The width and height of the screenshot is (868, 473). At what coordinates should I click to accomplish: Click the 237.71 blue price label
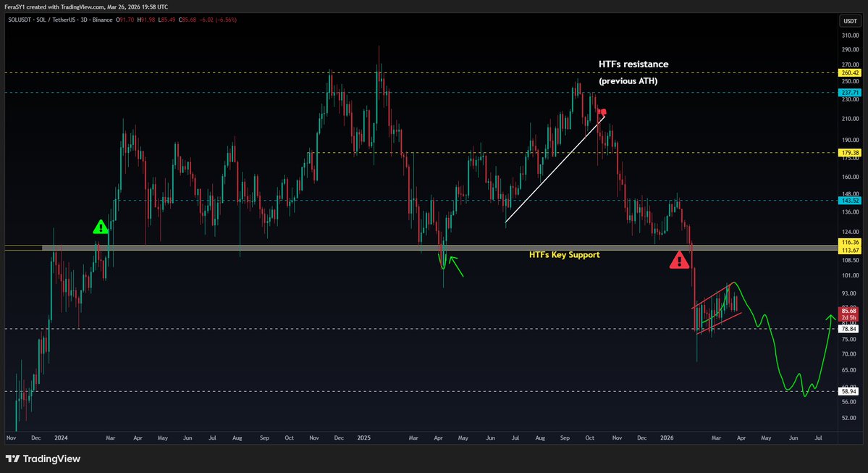click(x=850, y=93)
